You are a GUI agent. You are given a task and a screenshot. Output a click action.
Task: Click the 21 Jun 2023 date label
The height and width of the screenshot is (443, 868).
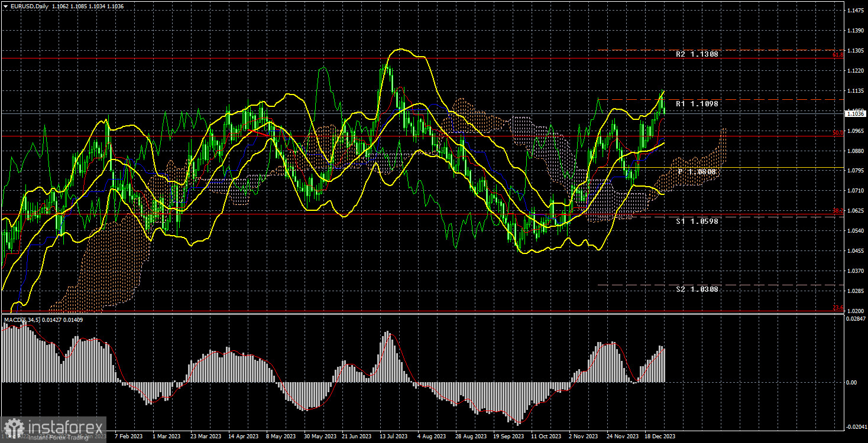point(357,437)
